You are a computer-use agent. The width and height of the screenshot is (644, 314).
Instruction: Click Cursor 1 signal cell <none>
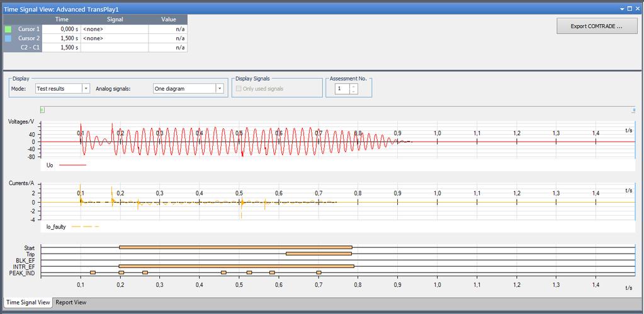[x=115, y=29]
